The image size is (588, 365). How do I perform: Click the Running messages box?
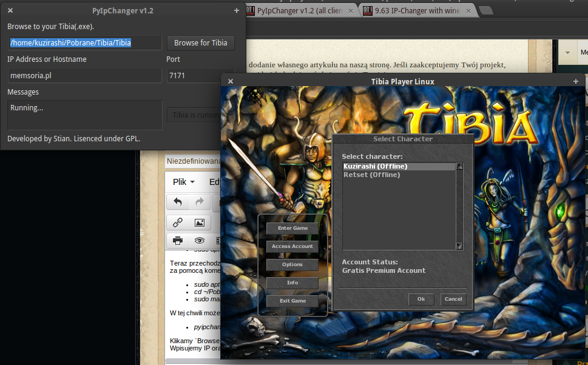tap(85, 115)
